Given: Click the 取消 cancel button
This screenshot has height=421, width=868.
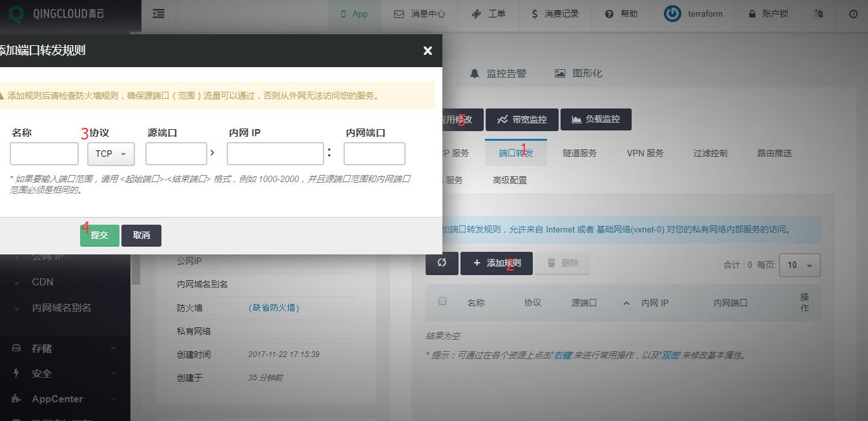Looking at the screenshot, I should pyautogui.click(x=141, y=235).
